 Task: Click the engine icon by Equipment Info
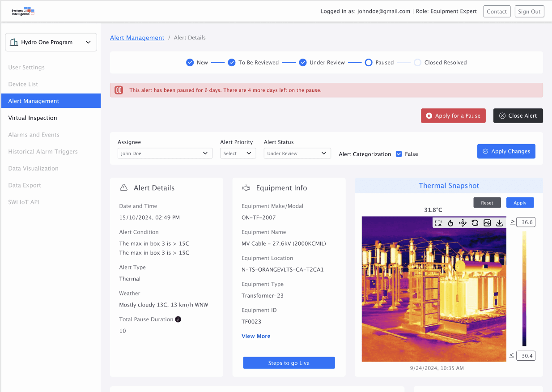click(246, 188)
